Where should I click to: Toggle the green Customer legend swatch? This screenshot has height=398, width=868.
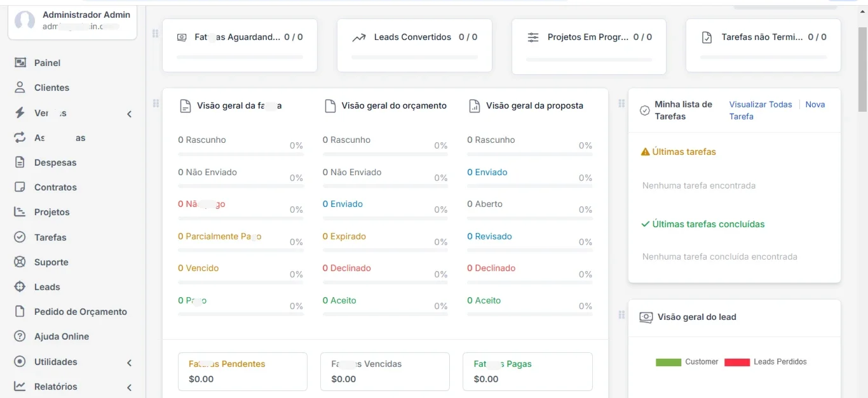668,362
